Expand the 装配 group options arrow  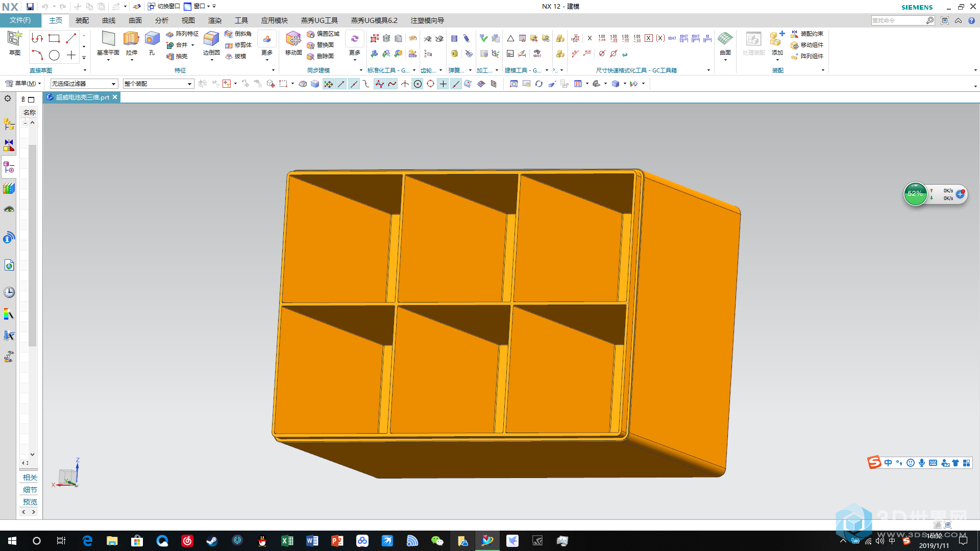[x=823, y=70]
